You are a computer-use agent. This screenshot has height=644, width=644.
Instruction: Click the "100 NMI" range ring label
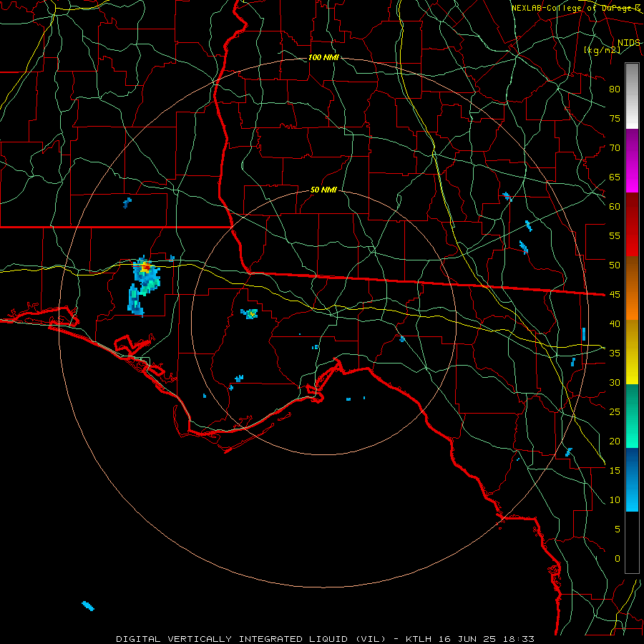click(323, 57)
